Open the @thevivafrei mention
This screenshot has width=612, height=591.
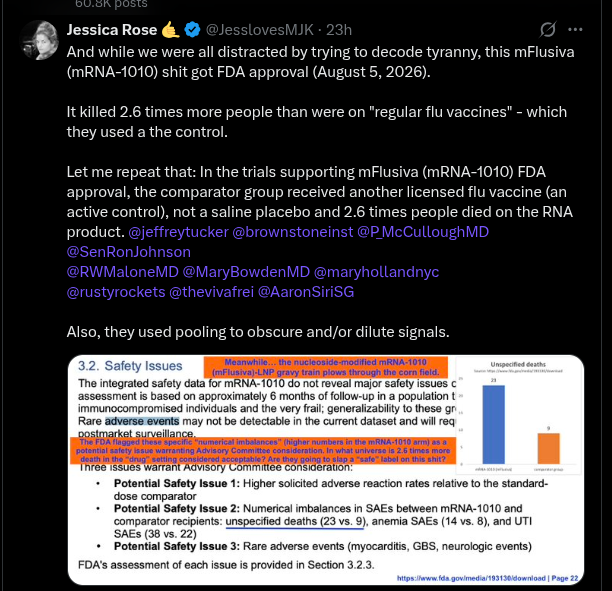[x=212, y=292]
